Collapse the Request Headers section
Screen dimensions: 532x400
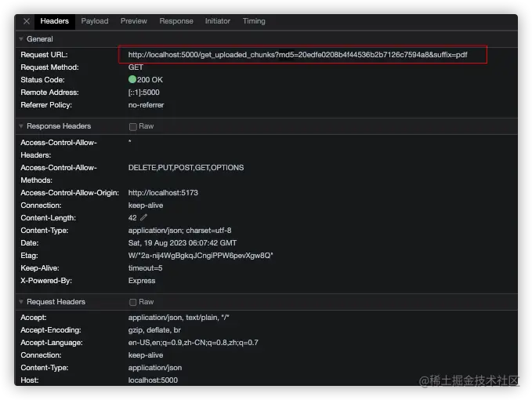click(x=21, y=302)
